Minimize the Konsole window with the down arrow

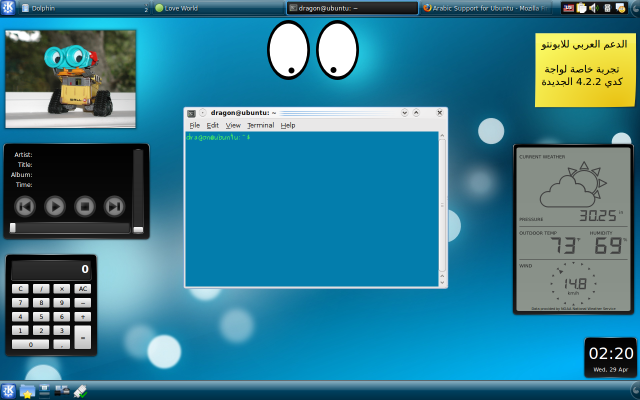[x=404, y=113]
